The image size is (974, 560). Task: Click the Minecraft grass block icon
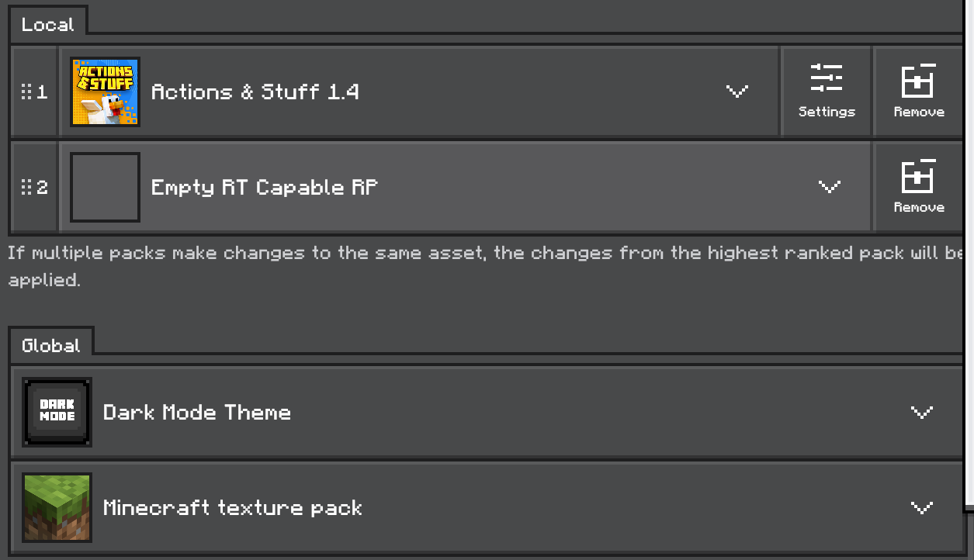pos(57,507)
